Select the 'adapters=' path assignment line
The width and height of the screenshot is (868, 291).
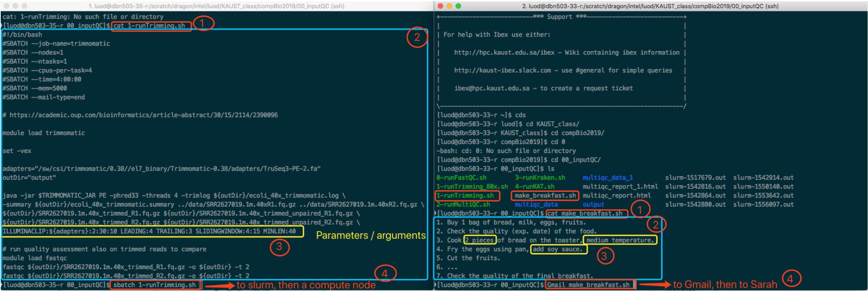[162, 169]
